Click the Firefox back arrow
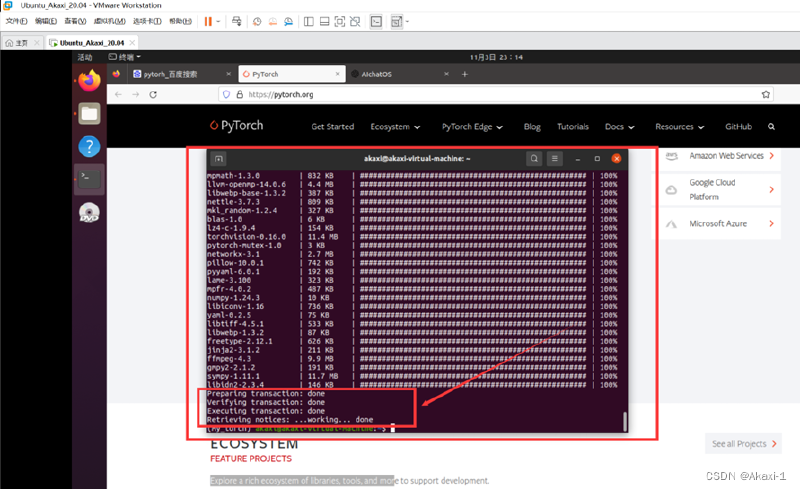 tap(118, 94)
